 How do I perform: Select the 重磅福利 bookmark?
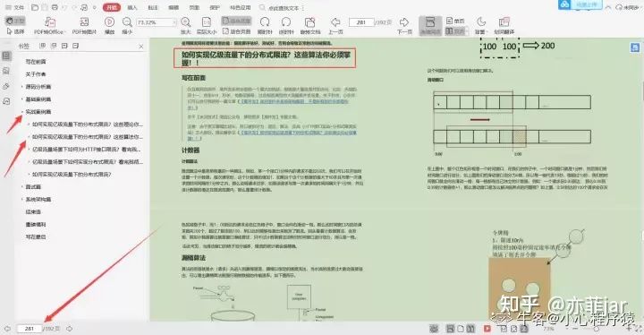pyautogui.click(x=36, y=224)
